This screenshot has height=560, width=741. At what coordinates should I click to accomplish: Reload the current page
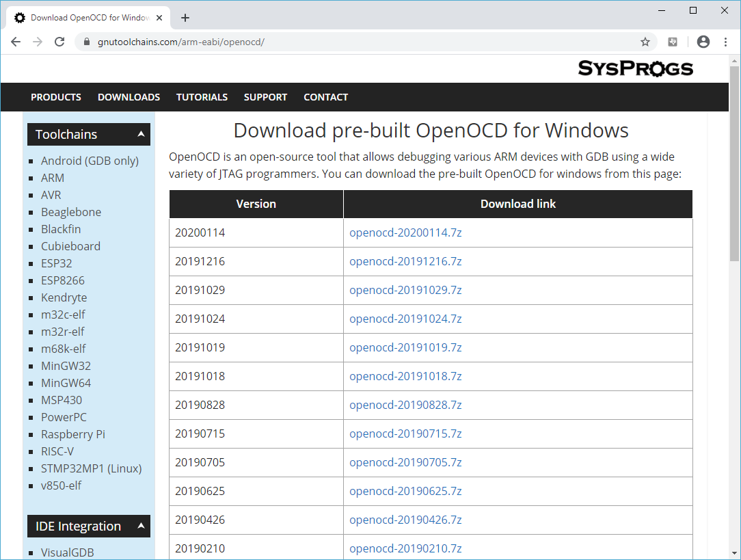point(59,42)
